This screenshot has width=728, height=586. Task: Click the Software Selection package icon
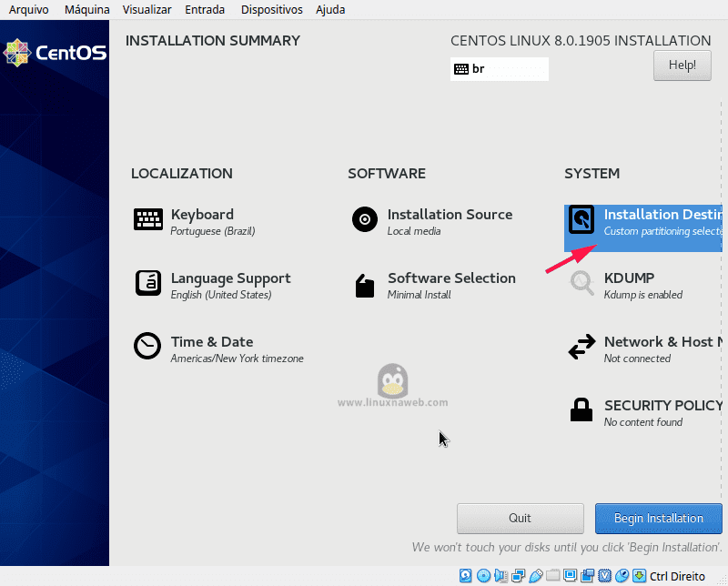[365, 285]
